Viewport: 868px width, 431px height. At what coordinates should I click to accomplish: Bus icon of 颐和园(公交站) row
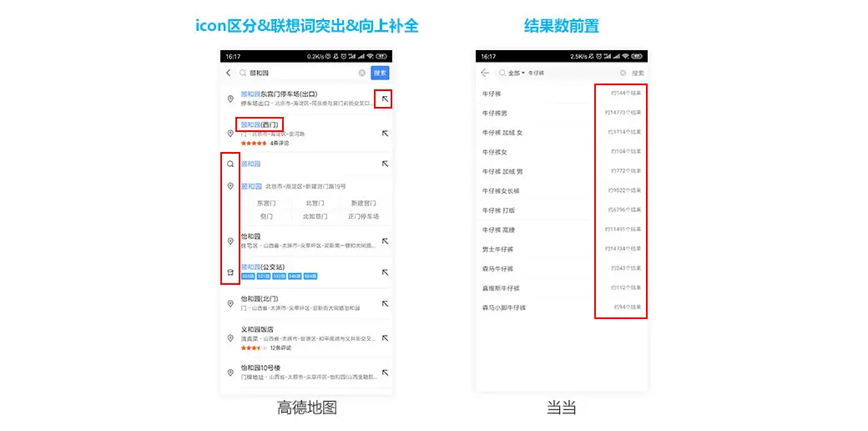point(230,272)
